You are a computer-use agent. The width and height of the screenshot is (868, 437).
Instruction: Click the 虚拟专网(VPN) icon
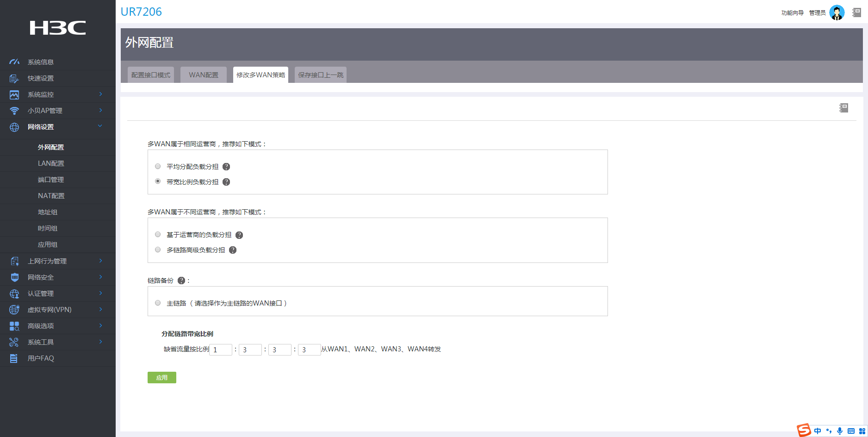point(14,310)
